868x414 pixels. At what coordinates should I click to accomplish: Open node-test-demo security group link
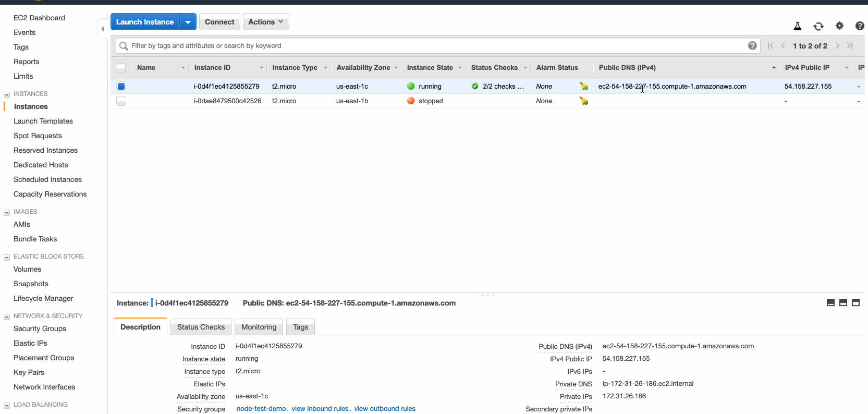coord(261,409)
